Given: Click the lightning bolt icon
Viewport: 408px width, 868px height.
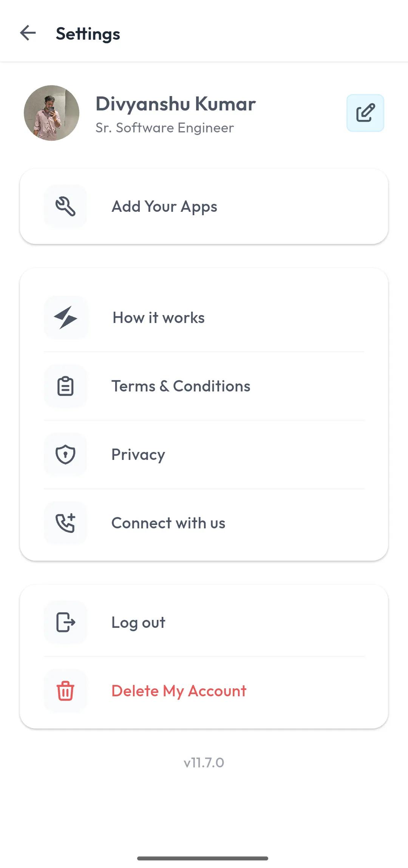Looking at the screenshot, I should point(66,318).
